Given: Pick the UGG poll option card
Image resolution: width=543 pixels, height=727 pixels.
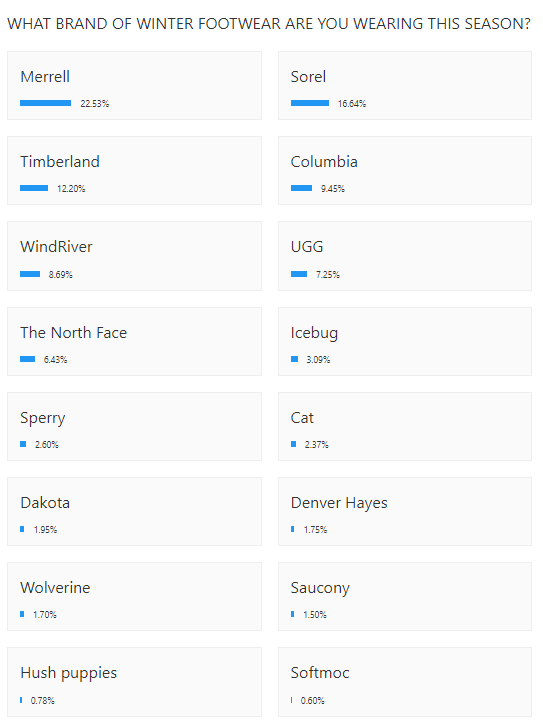Looking at the screenshot, I should pos(405,256).
